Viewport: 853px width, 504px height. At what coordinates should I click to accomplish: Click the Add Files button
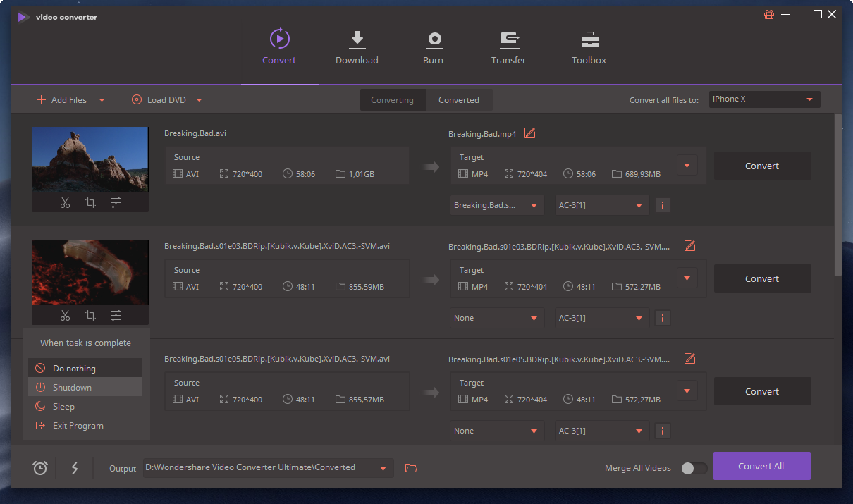(x=61, y=100)
